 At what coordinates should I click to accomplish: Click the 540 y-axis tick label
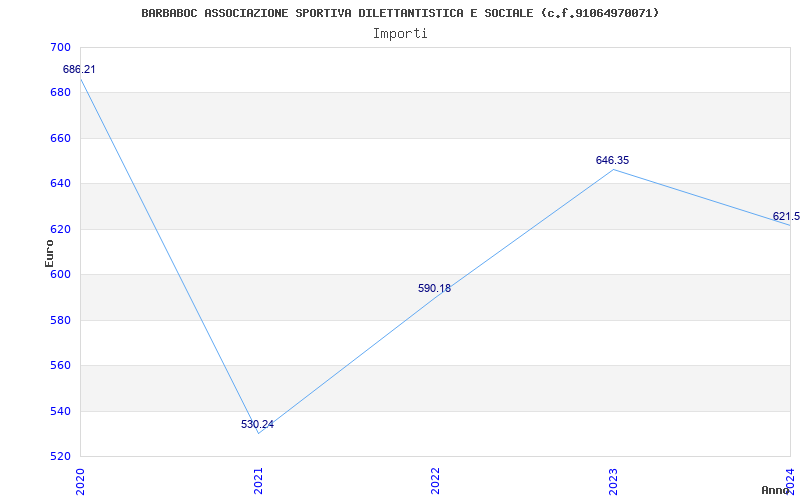[61, 411]
